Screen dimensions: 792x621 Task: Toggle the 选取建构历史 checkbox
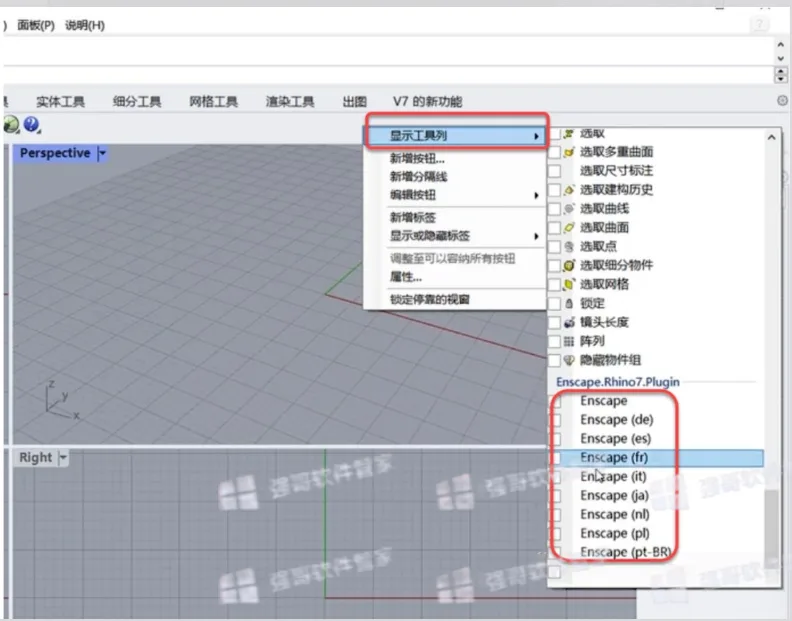tap(555, 190)
